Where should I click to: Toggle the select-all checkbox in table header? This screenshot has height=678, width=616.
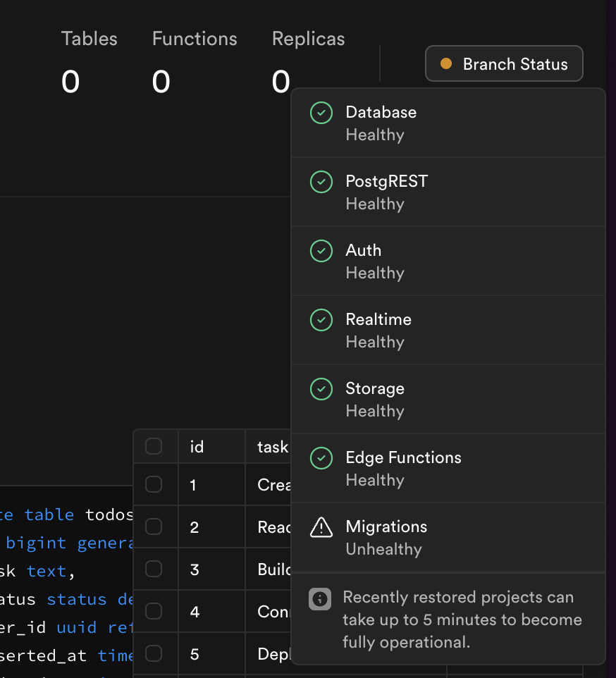click(x=154, y=446)
